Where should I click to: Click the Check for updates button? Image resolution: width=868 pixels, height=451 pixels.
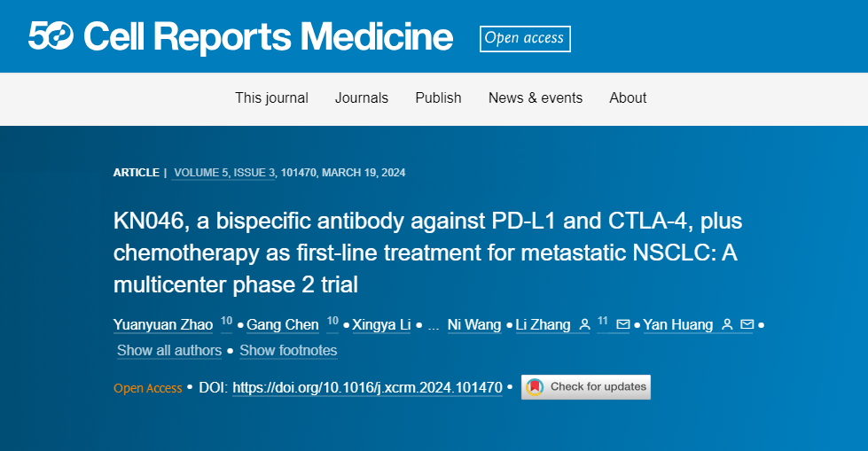pyautogui.click(x=586, y=387)
